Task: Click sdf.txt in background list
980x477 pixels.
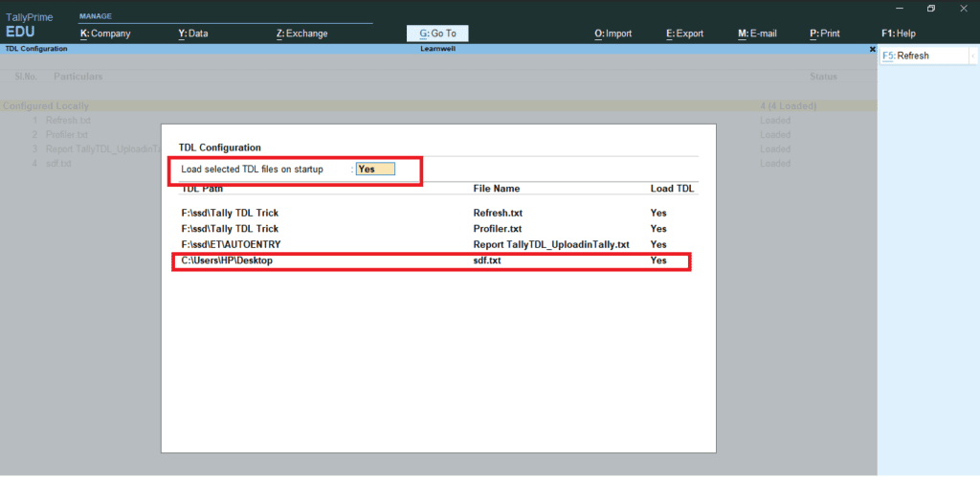Action: (x=58, y=163)
